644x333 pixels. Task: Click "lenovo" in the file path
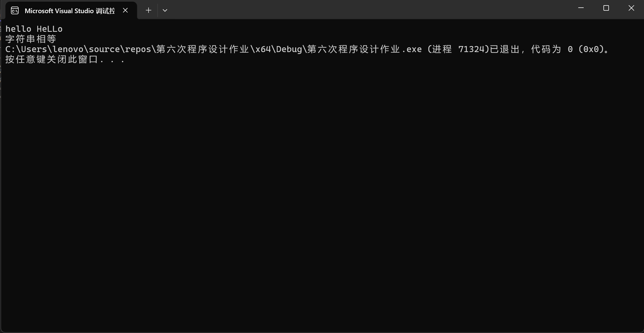point(68,49)
